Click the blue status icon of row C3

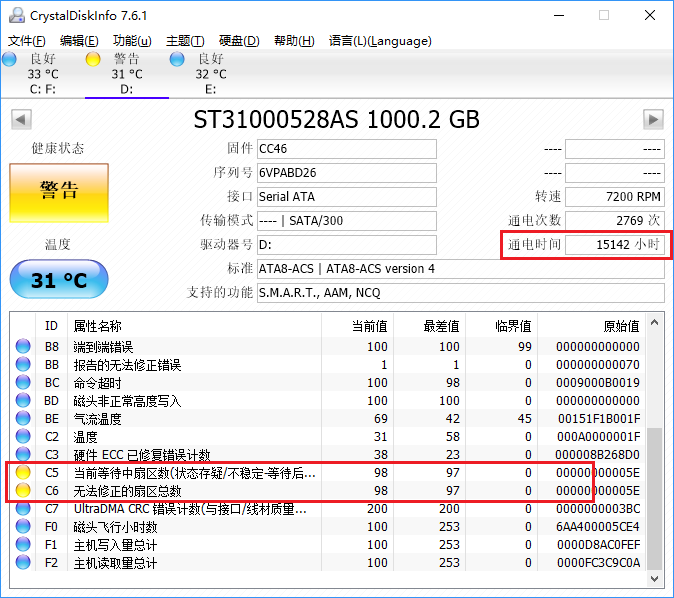click(23, 454)
